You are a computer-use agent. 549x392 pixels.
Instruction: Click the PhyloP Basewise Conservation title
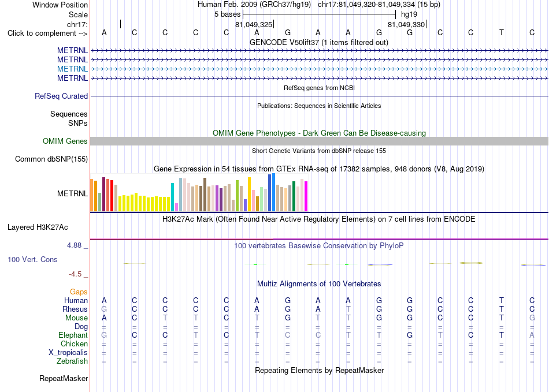tap(319, 245)
